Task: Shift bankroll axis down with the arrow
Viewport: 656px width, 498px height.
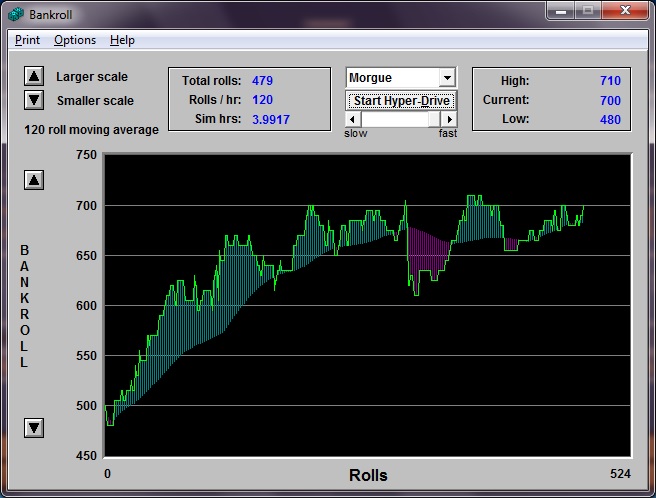Action: coord(34,428)
